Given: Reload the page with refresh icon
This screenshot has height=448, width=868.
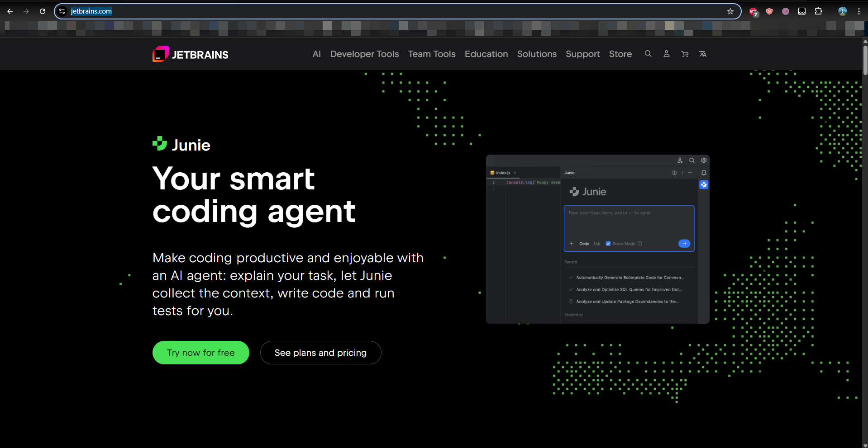Looking at the screenshot, I should tap(43, 11).
